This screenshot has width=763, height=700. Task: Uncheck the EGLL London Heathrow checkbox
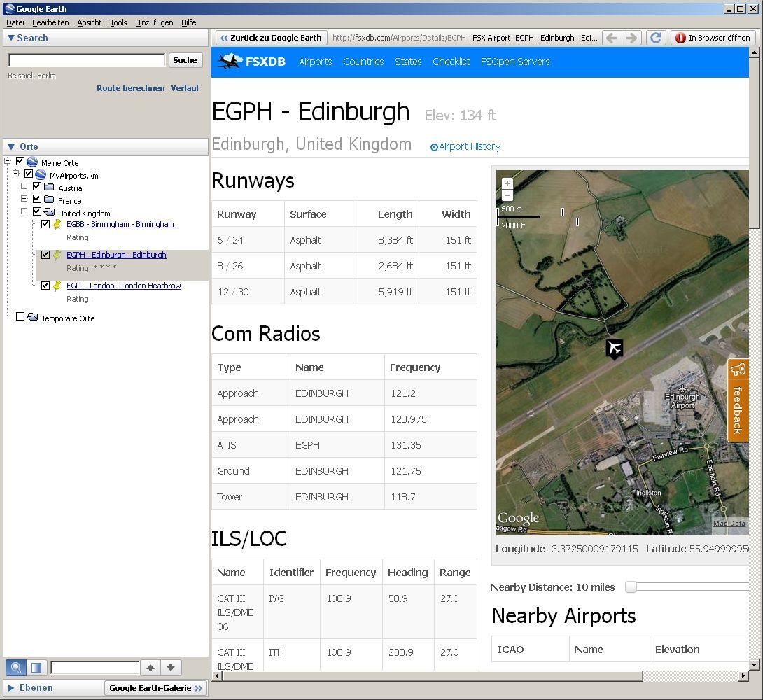[45, 286]
